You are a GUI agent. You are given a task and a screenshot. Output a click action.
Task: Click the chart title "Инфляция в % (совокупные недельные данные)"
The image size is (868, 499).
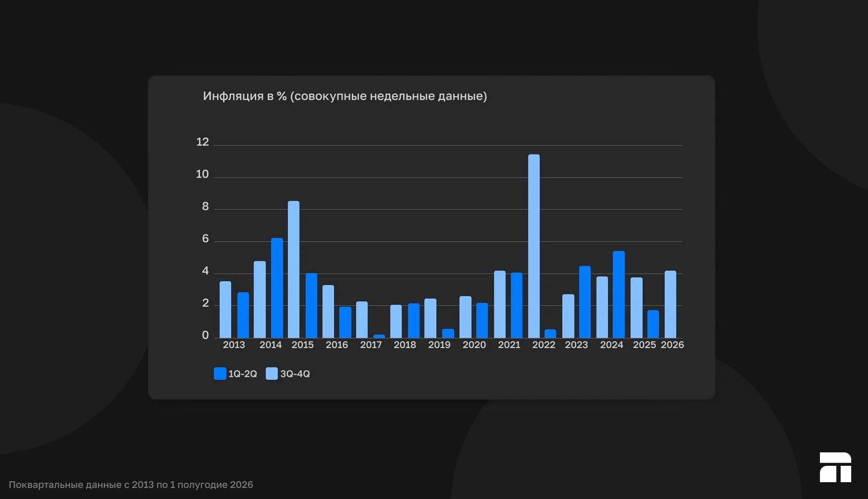(345, 96)
